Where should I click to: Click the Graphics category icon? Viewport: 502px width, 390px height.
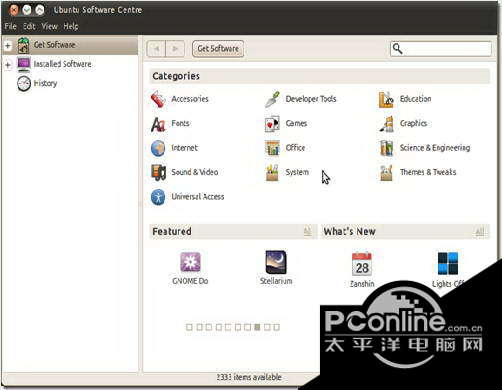(386, 124)
